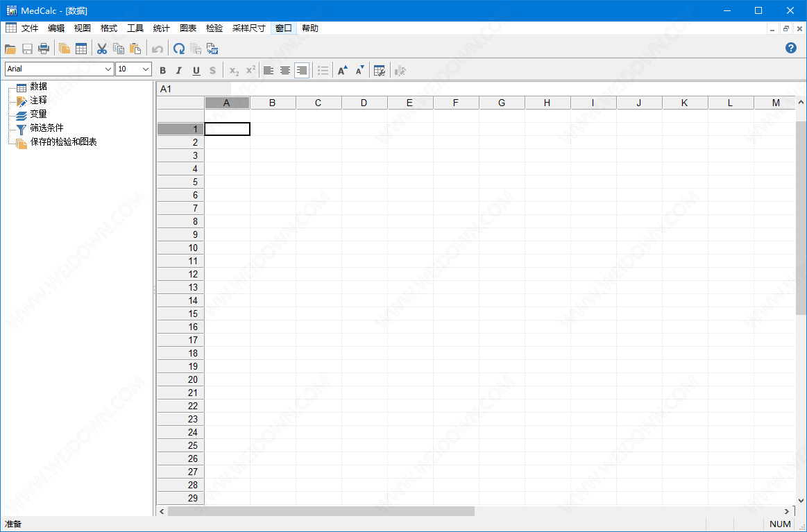Click the Copy icon
807x532 pixels.
click(x=119, y=49)
